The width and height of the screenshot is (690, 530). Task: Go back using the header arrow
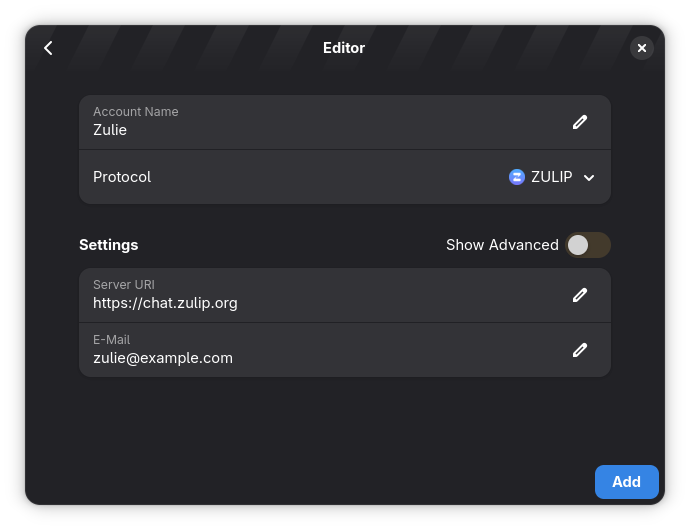[x=48, y=48]
